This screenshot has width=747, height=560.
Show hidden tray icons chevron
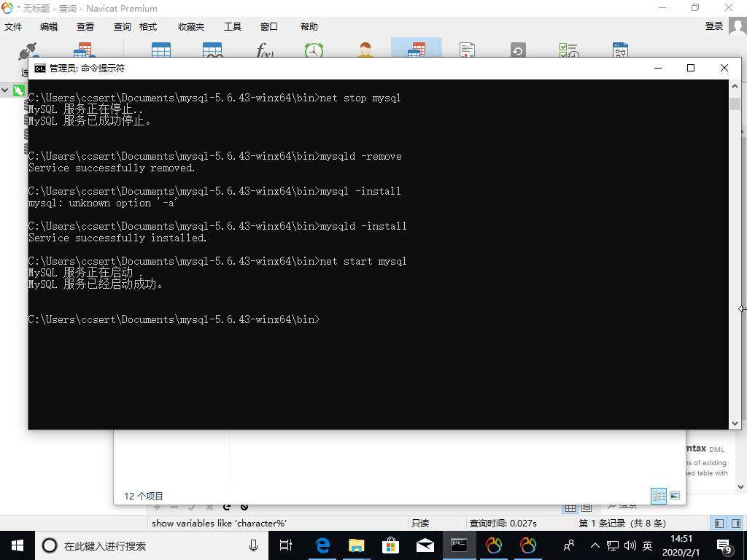[x=595, y=545]
